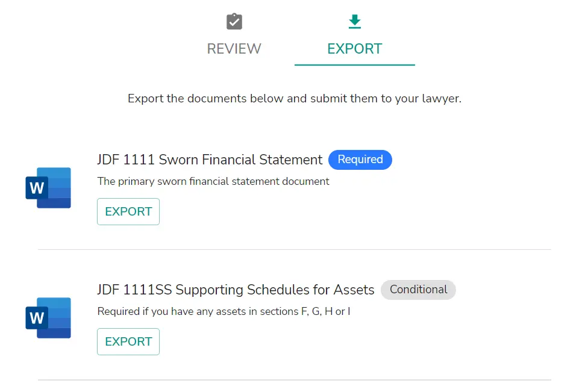Click the gray Conditional badge
The height and width of the screenshot is (392, 588).
(418, 290)
